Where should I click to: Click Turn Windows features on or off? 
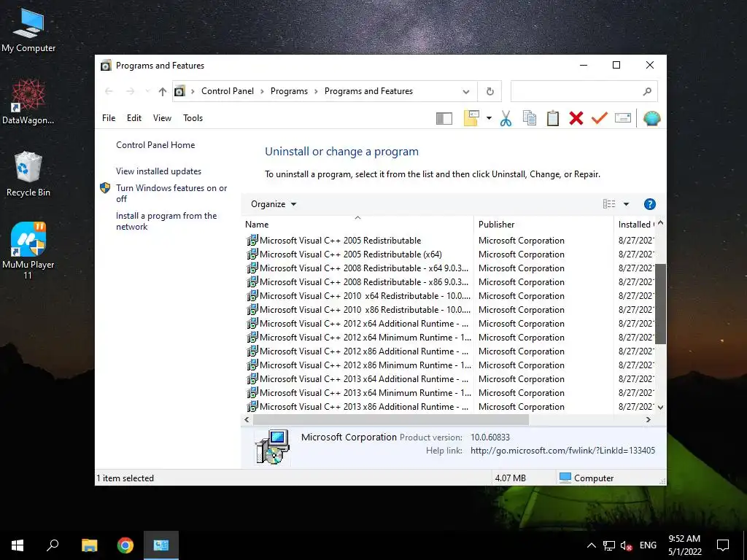(x=171, y=193)
